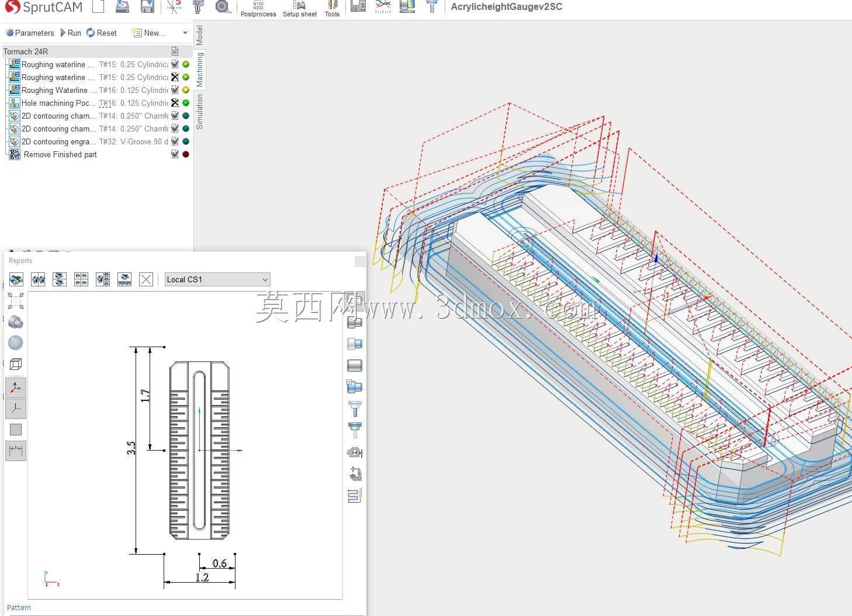Toggle checkbox of first Roughing waterline operation
Viewport: 852px width, 616px height.
[175, 64]
